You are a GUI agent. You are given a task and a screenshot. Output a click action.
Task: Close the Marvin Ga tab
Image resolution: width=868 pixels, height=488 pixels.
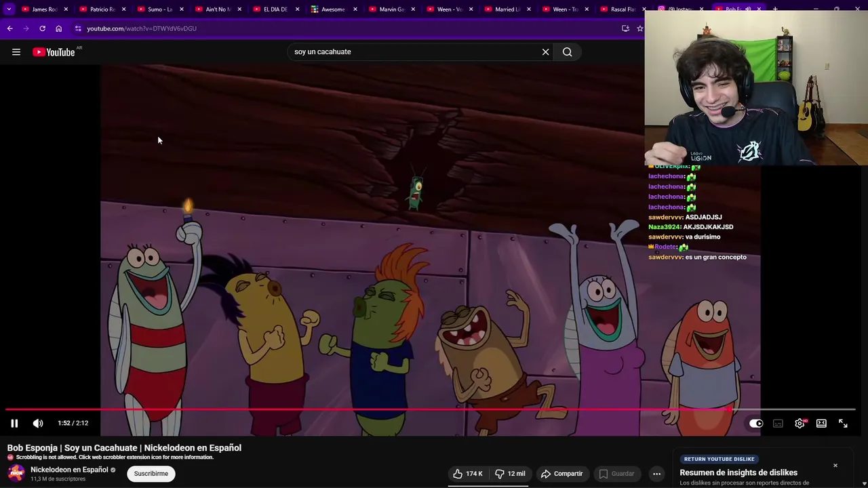[x=413, y=9]
